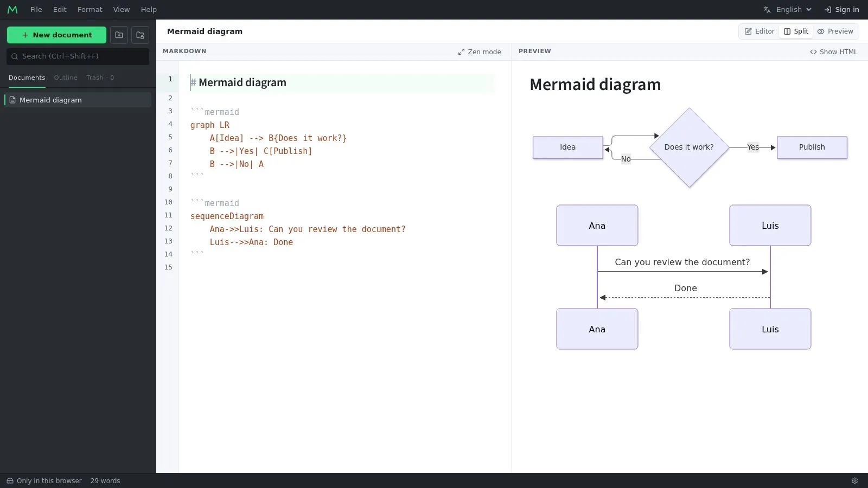Click Show HTML in the preview header
Viewport: 868px width, 488px height.
tap(834, 52)
